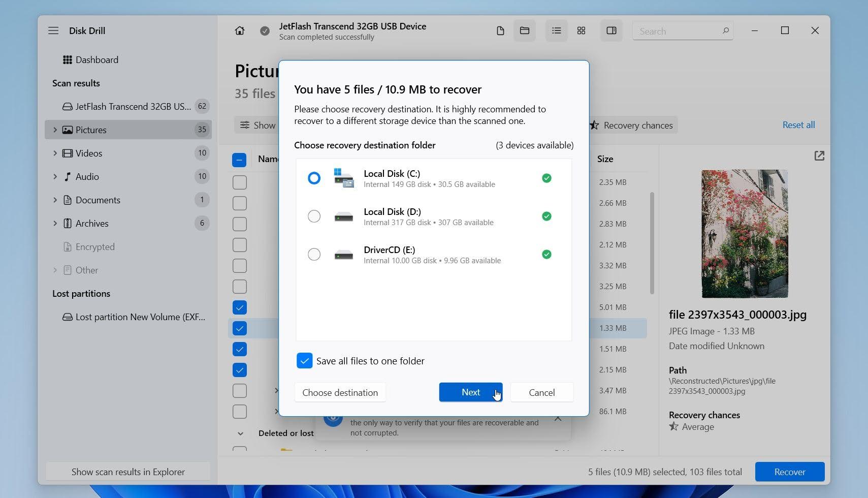Click the search magnifier icon
Screen dimensions: 868x498
(x=725, y=30)
